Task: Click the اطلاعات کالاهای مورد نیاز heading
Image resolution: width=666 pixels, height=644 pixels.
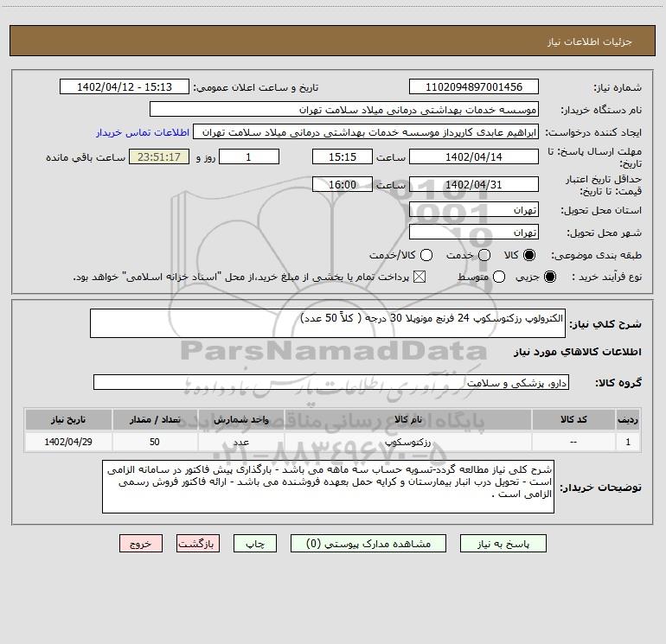Action: coord(578,352)
